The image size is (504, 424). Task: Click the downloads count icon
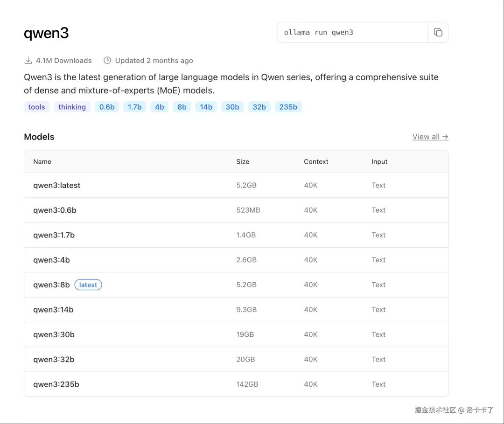tap(28, 61)
